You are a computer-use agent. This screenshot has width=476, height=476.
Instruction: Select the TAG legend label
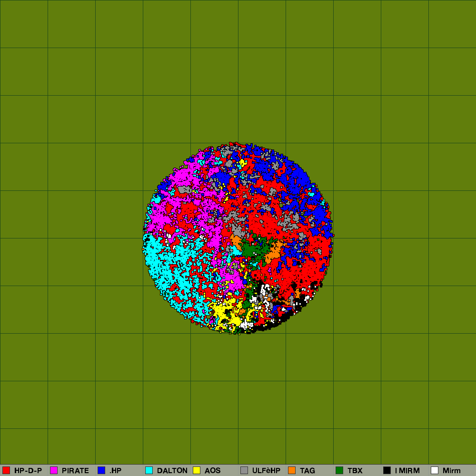[307, 471]
